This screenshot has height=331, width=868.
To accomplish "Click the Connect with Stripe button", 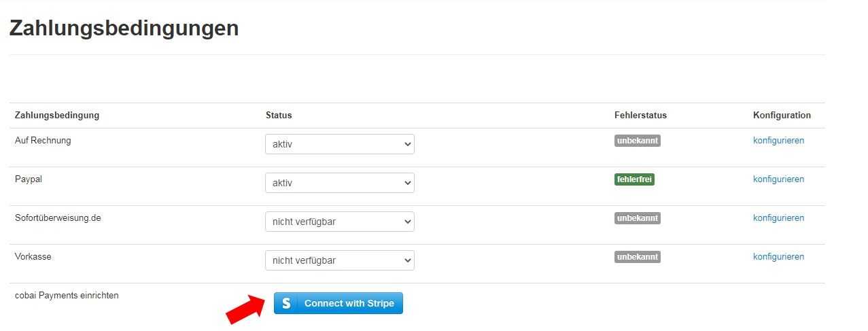I will click(338, 303).
